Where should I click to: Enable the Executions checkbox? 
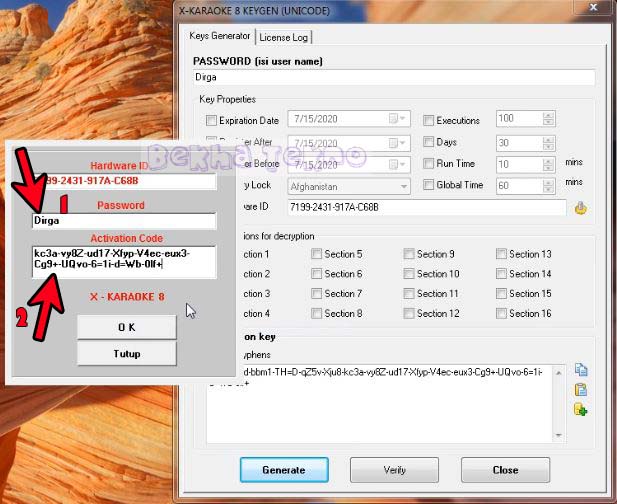coord(429,120)
